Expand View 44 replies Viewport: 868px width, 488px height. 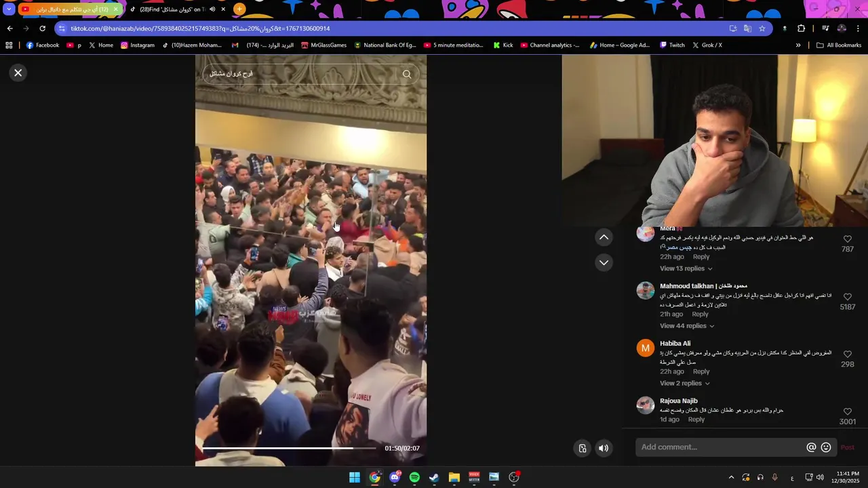tap(688, 326)
